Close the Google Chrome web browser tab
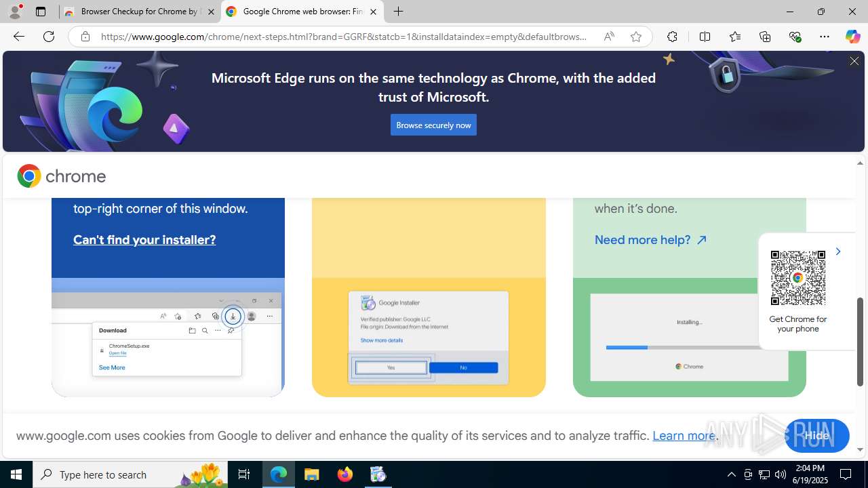The height and width of the screenshot is (488, 868). coord(373,12)
